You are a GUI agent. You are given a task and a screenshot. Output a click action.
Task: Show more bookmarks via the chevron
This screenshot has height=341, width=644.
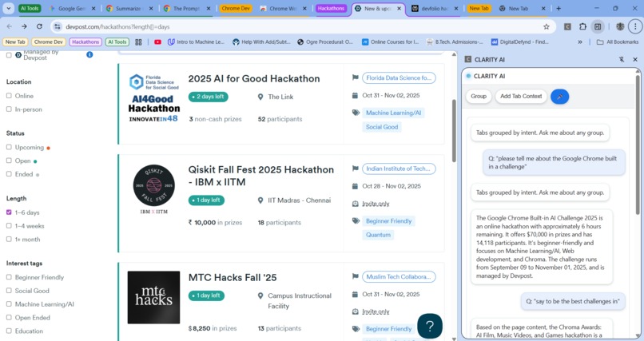[580, 42]
